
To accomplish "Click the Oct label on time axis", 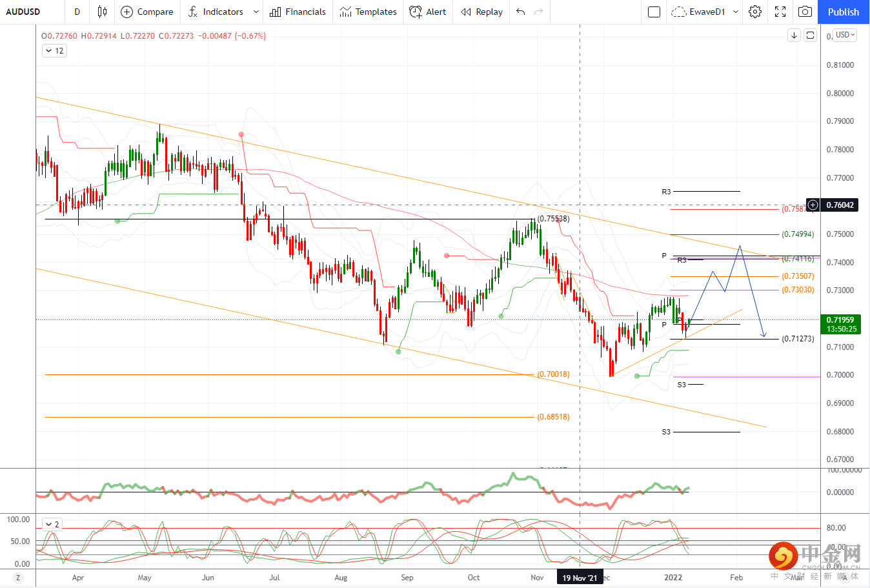I will coord(474,578).
